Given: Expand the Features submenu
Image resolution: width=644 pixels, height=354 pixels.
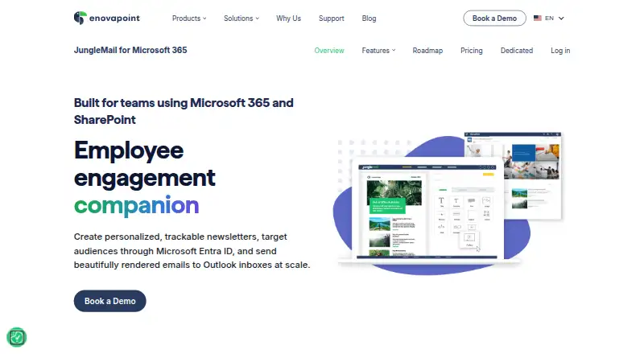Looking at the screenshot, I should (x=378, y=51).
